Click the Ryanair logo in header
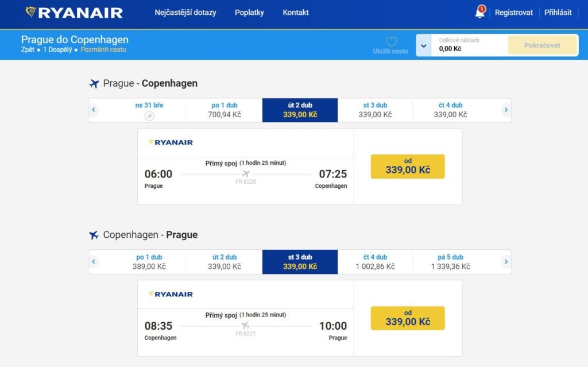 [x=74, y=13]
